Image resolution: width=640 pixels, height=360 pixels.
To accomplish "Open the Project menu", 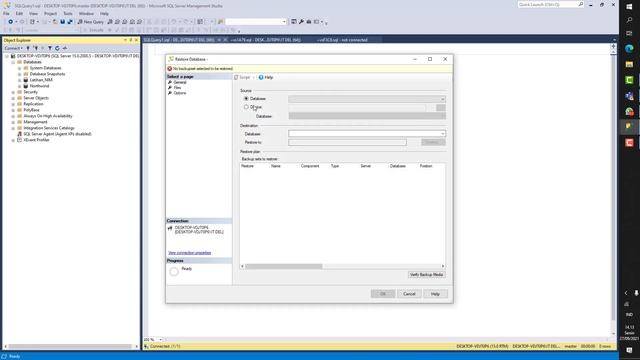I will (x=51, y=13).
